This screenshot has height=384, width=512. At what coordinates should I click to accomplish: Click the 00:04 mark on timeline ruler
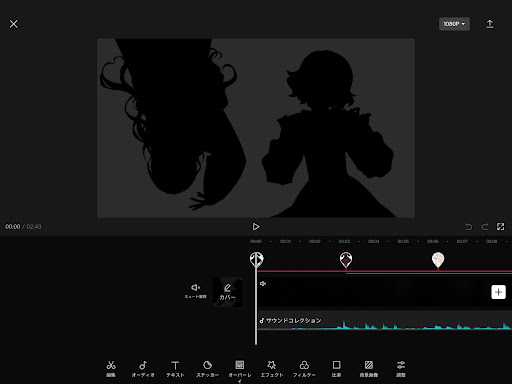click(374, 241)
